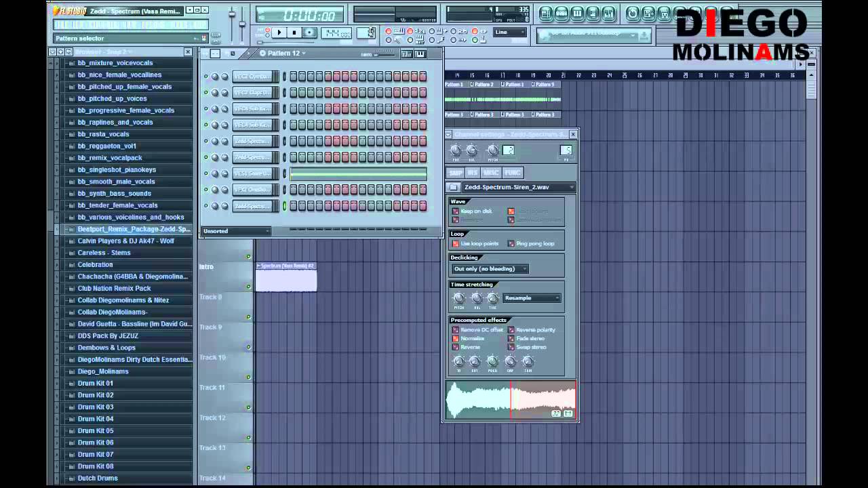
Task: Click the Time stretching PITCH knob
Action: click(459, 298)
